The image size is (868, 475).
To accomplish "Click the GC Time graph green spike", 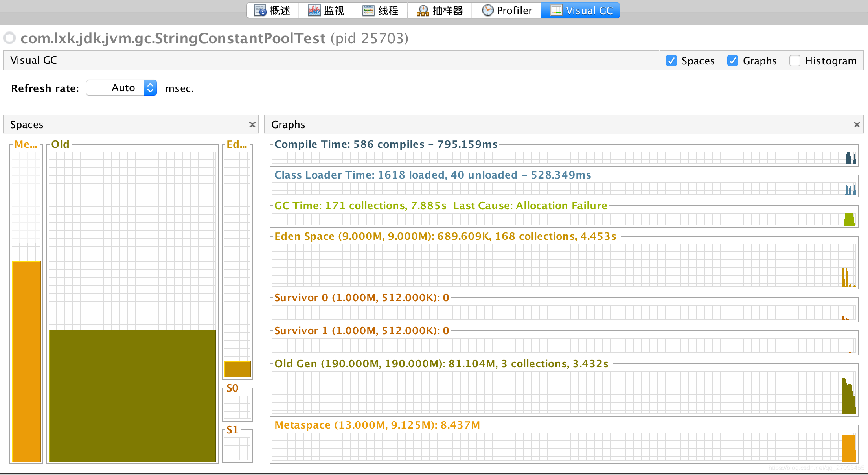I will point(849,219).
